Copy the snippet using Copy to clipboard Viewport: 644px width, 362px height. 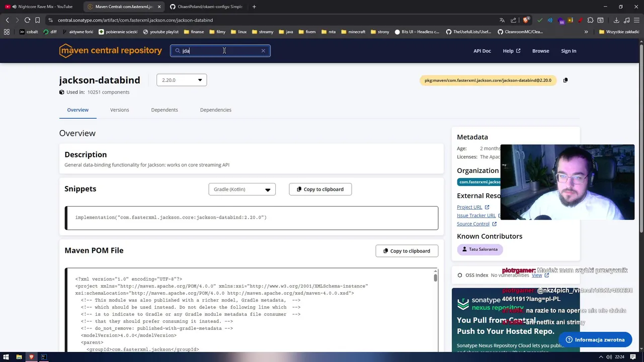point(320,189)
